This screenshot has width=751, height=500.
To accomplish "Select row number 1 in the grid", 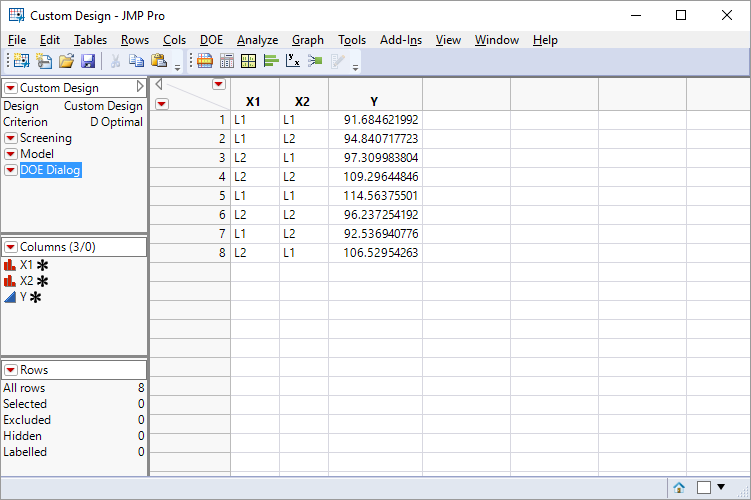I will [x=190, y=120].
